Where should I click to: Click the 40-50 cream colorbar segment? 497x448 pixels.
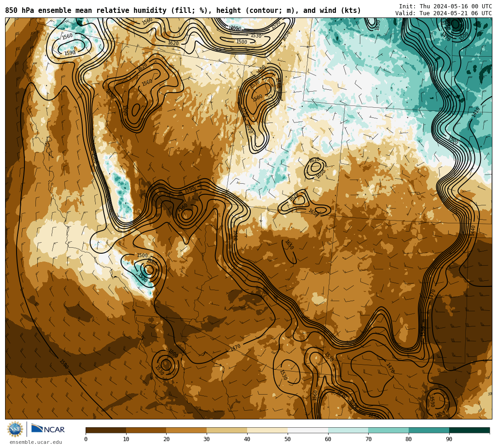coord(267,430)
